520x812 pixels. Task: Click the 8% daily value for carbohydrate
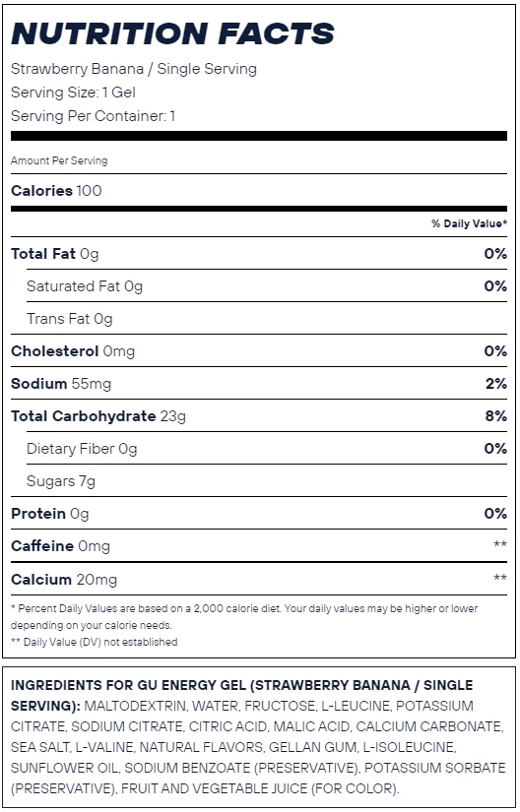coord(495,415)
